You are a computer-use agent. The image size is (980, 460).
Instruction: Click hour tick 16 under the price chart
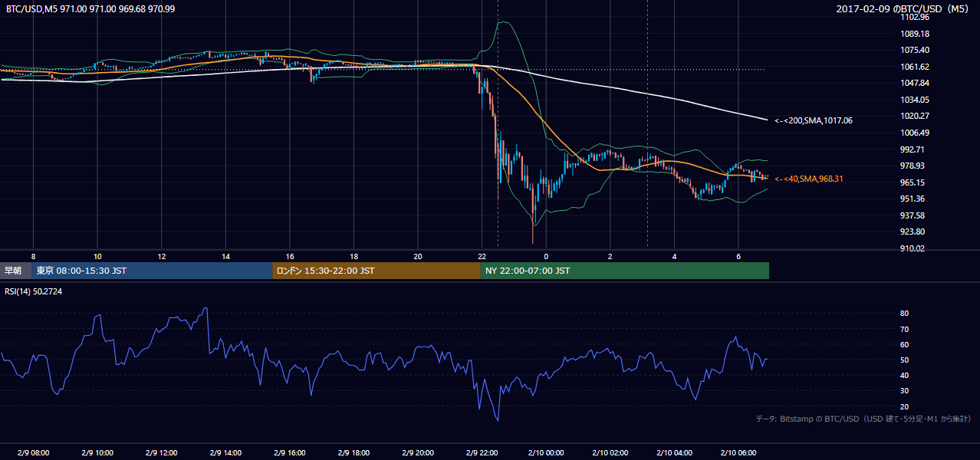[290, 256]
